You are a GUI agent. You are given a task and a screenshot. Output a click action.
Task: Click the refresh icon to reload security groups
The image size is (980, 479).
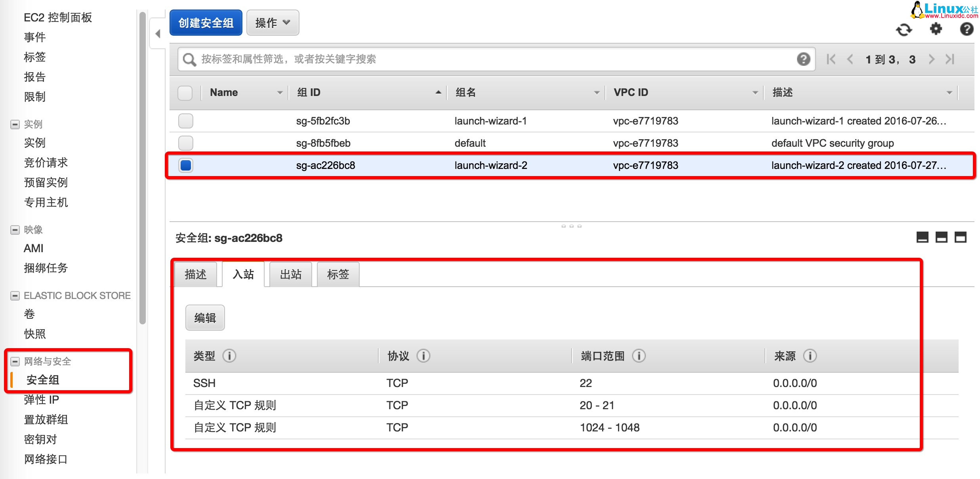(904, 29)
